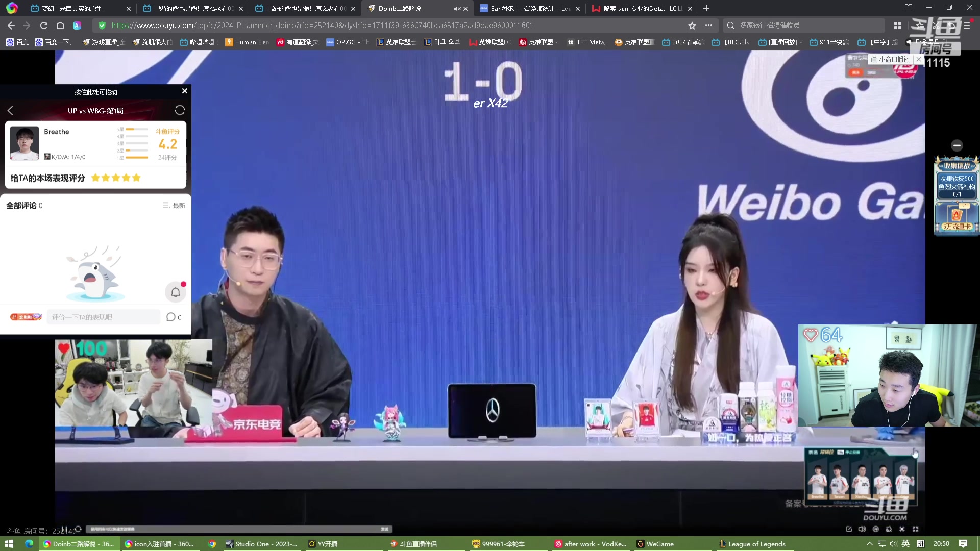This screenshot has height=551, width=980.
Task: Open Windows Start menu
Action: pos(9,544)
